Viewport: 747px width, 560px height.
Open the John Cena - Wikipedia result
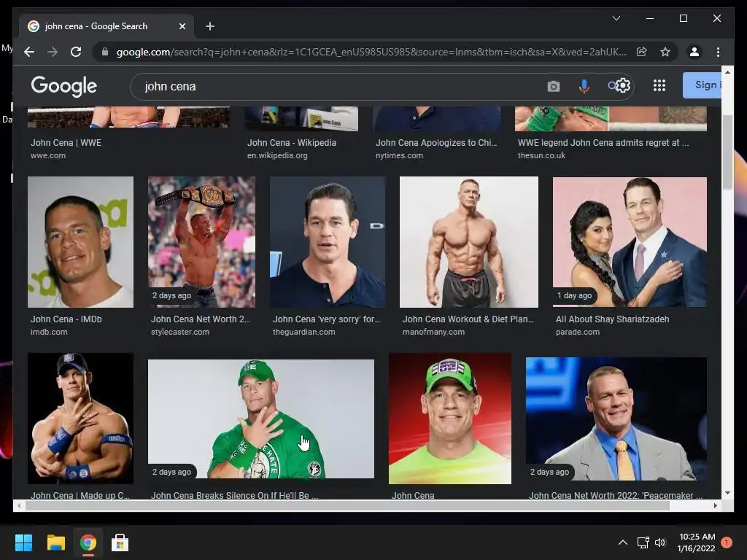coord(292,142)
